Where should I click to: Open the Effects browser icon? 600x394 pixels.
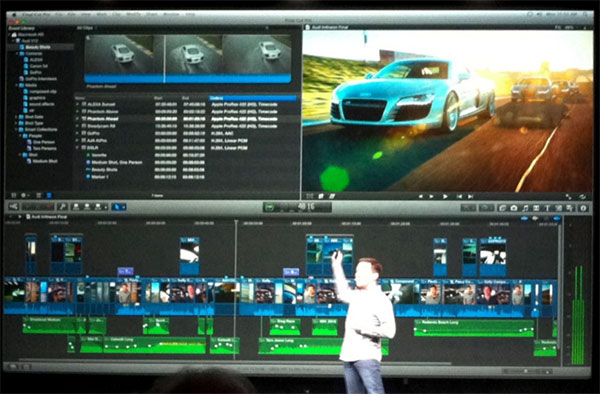[x=502, y=208]
